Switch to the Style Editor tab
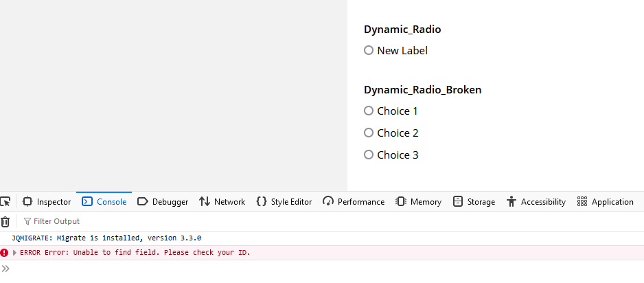The image size is (644, 283). (x=284, y=202)
